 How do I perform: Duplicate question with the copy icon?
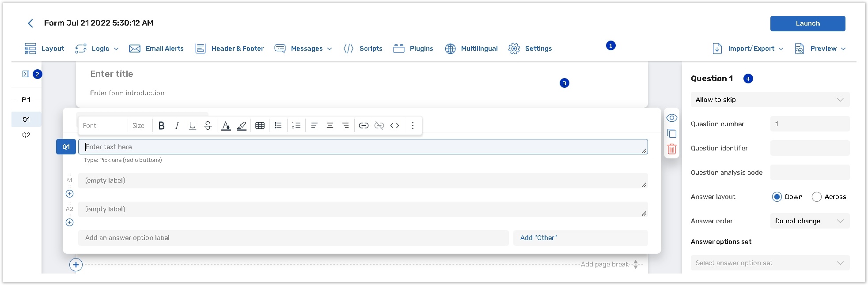point(671,134)
